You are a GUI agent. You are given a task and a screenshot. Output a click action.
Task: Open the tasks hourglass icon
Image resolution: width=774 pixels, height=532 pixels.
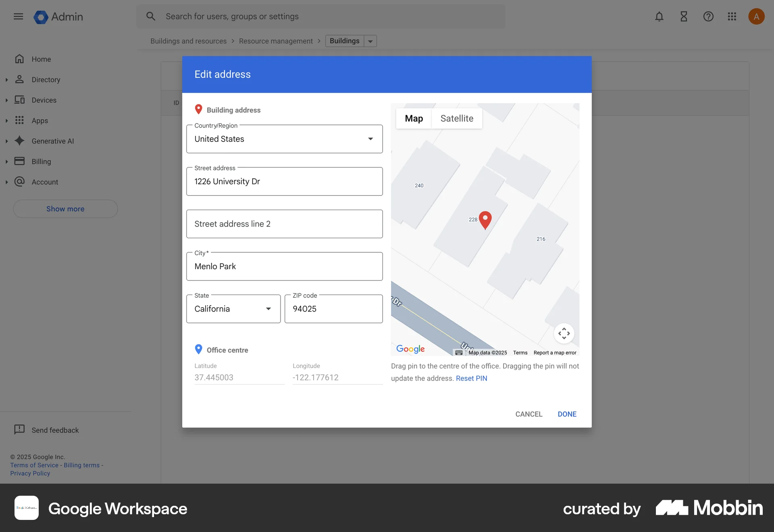pyautogui.click(x=683, y=17)
